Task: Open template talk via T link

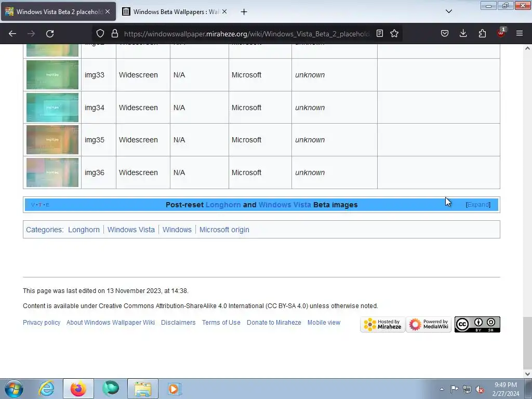Action: click(40, 205)
